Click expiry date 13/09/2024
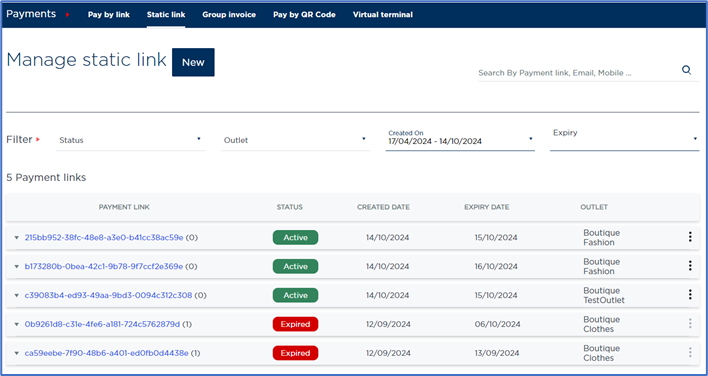Image resolution: width=708 pixels, height=376 pixels. [x=497, y=353]
